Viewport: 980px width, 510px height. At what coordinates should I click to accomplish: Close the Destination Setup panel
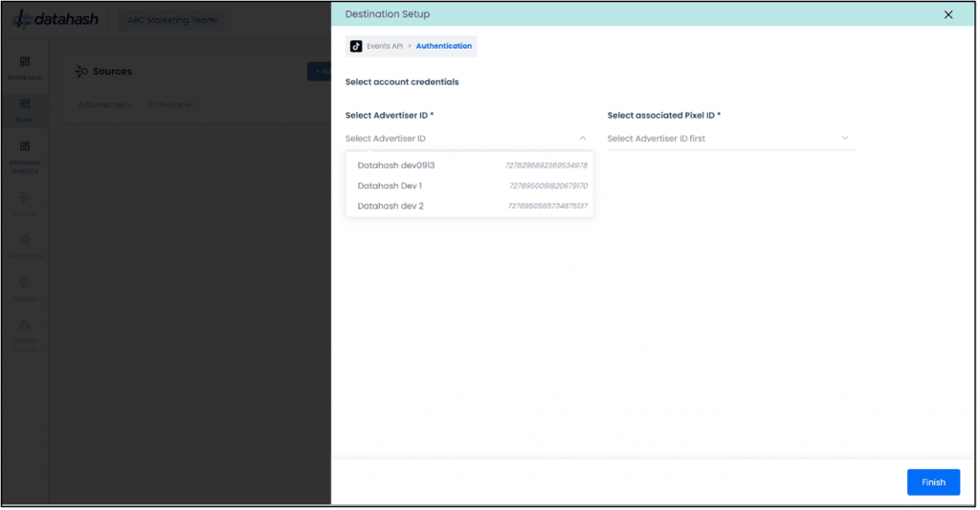click(x=948, y=14)
